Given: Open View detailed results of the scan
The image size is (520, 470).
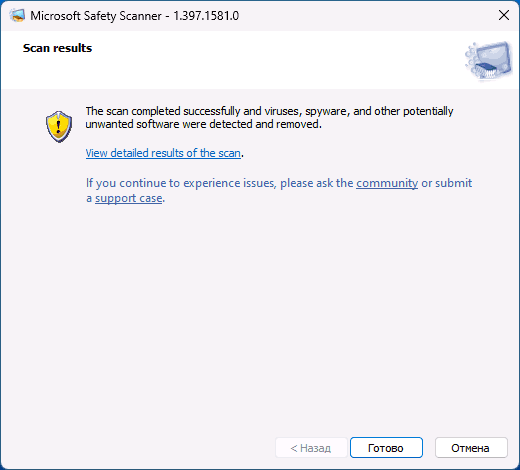Looking at the screenshot, I should (x=163, y=153).
